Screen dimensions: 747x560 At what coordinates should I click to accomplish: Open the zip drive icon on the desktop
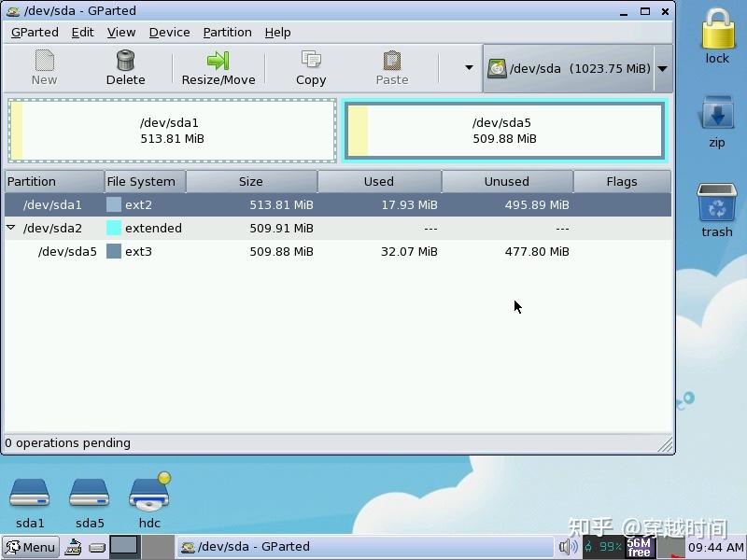[x=715, y=117]
